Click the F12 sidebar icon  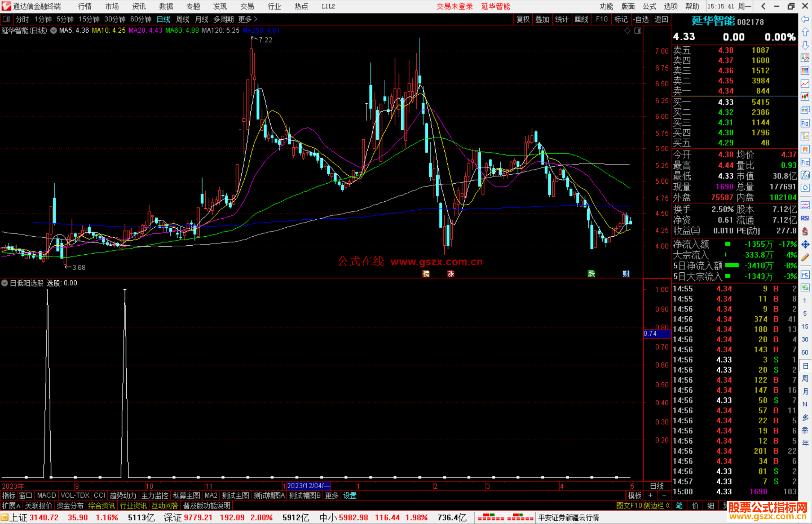[805, 162]
